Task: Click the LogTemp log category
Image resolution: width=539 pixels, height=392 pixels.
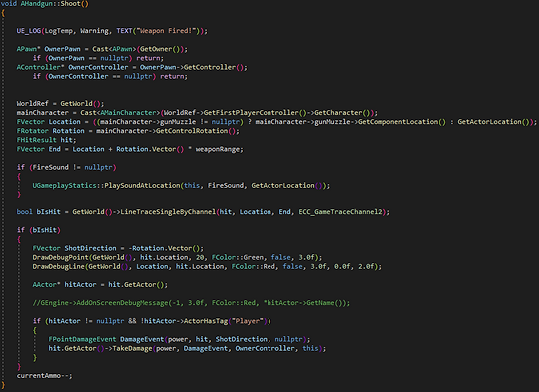Action: pyautogui.click(x=59, y=31)
